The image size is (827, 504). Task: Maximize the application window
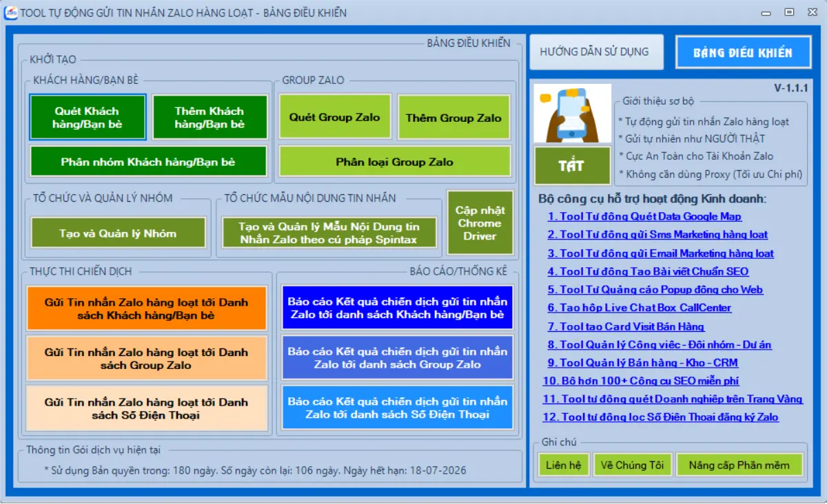click(x=790, y=12)
